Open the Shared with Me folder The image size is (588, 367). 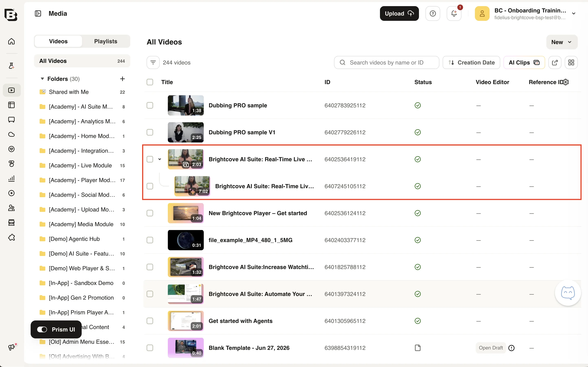click(82, 92)
